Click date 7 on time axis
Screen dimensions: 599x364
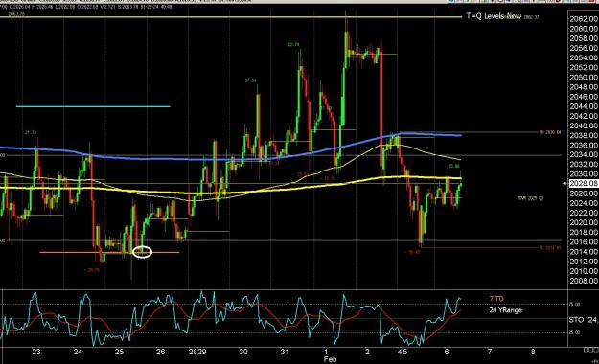490,352
